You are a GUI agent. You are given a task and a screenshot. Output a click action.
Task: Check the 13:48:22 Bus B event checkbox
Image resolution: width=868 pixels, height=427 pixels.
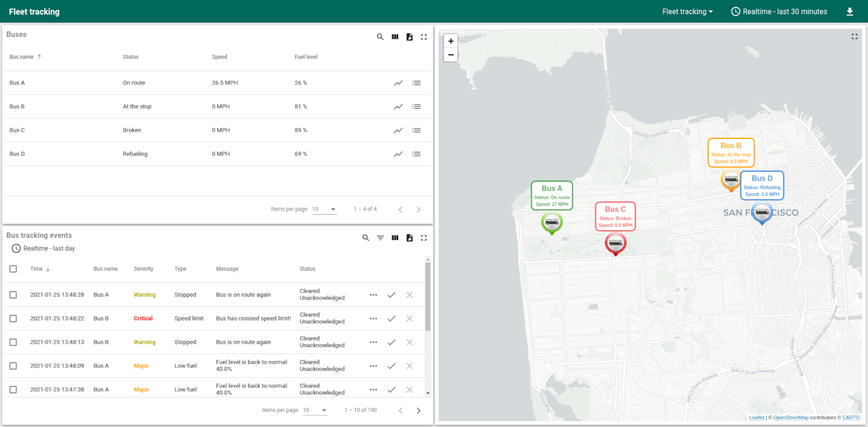13,318
